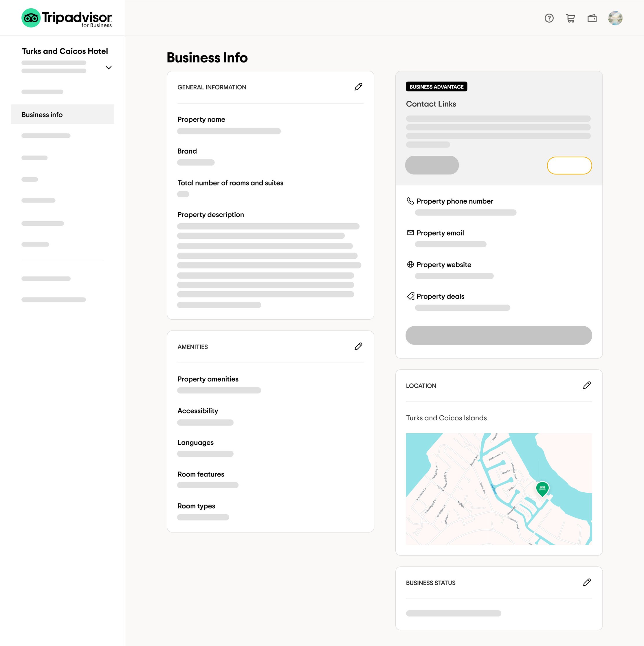Expand the property selector chevron in the sidebar

tap(108, 67)
